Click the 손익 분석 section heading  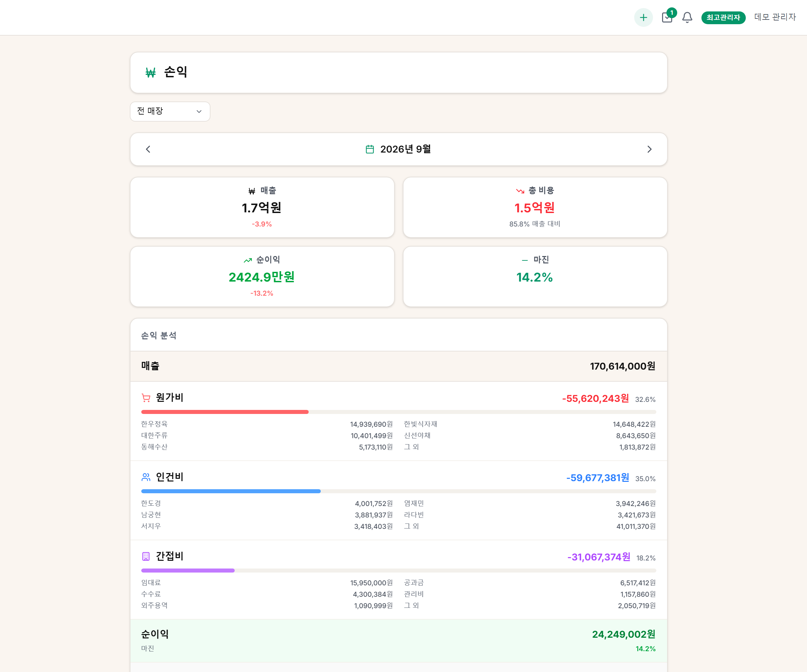point(159,336)
